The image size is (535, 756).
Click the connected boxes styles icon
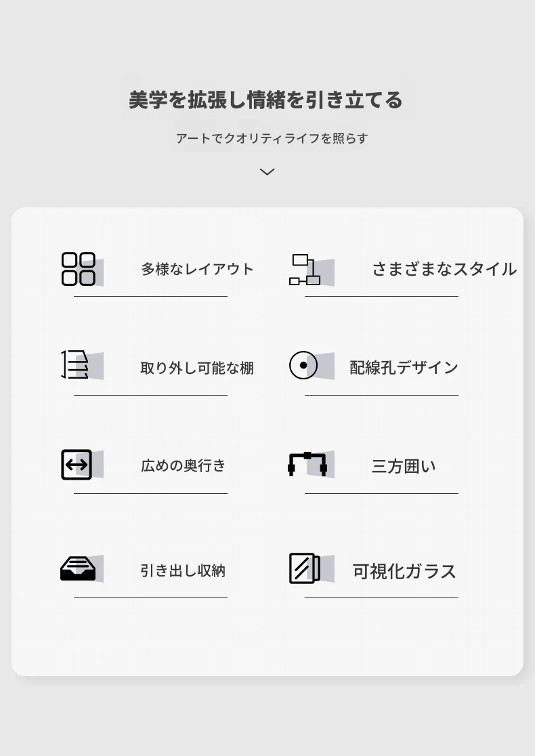[305, 270]
